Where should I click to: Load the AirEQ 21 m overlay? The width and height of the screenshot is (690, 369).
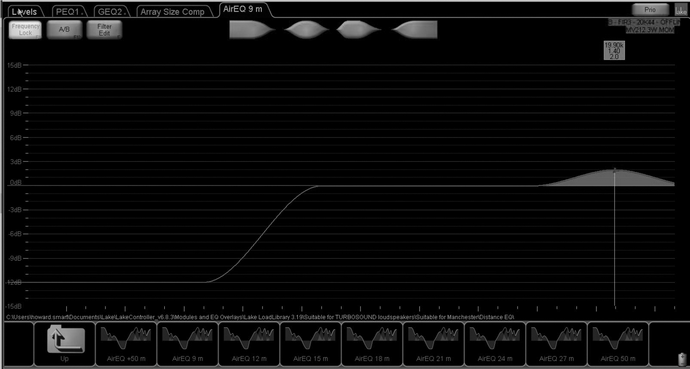[433, 344]
